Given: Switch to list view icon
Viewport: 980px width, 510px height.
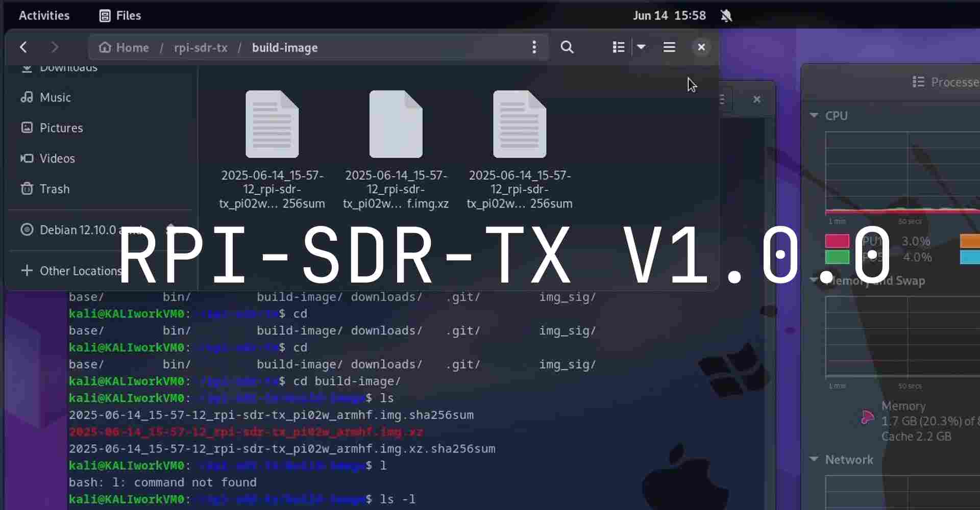Looking at the screenshot, I should 618,47.
